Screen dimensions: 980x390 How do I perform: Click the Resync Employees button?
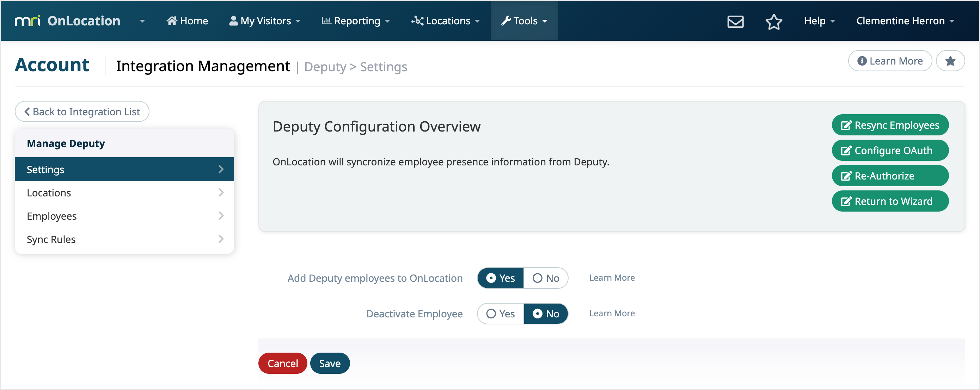click(x=890, y=125)
